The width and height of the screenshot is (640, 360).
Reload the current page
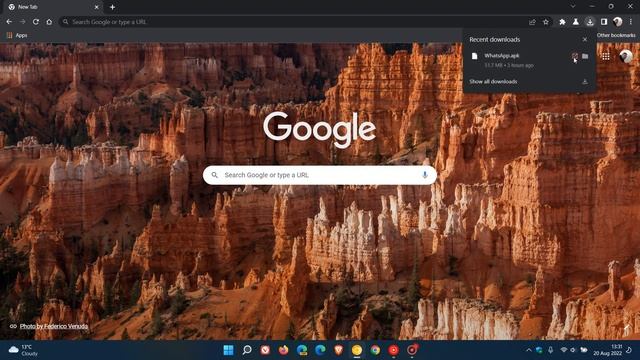pyautogui.click(x=36, y=22)
